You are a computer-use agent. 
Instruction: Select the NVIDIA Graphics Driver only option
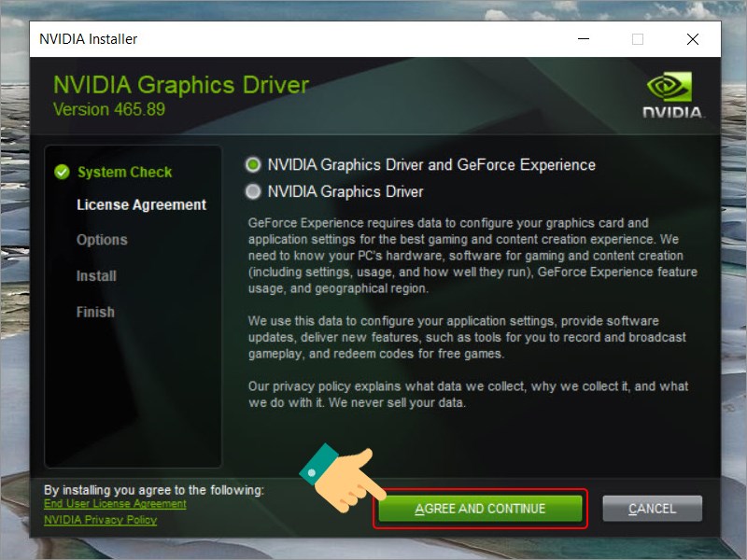[x=253, y=191]
